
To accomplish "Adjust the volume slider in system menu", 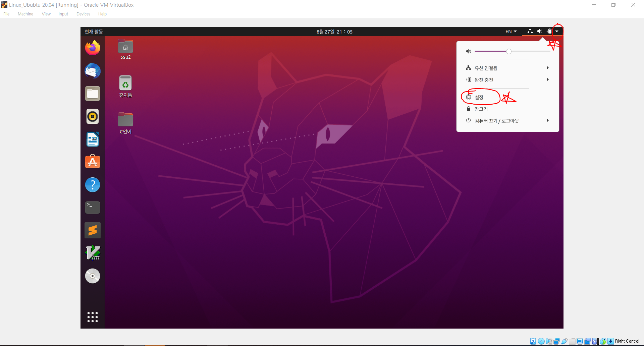I will click(x=513, y=51).
